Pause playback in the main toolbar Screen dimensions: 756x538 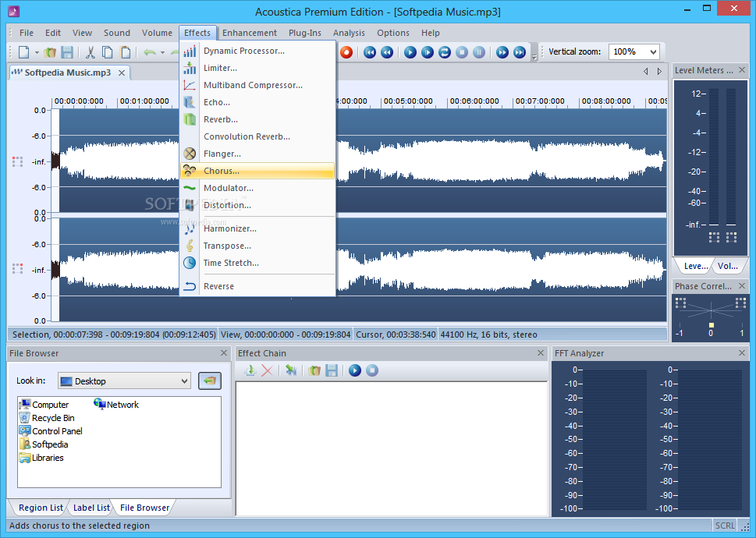pos(479,52)
